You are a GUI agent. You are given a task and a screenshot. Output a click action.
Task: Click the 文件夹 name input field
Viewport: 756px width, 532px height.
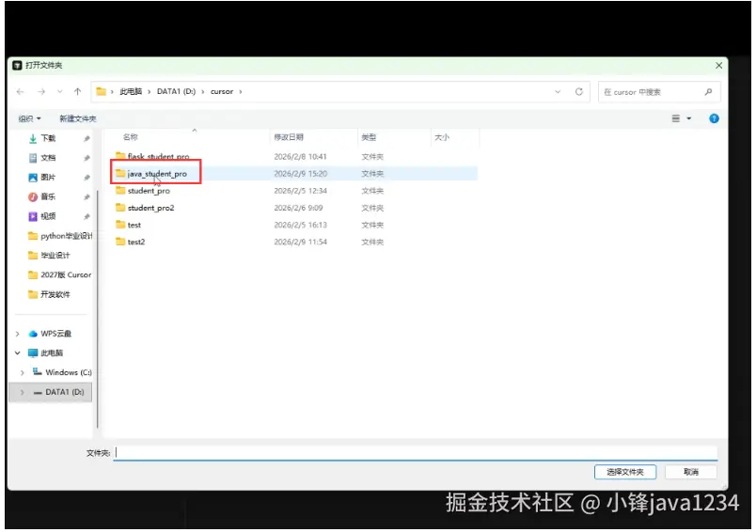tap(416, 452)
